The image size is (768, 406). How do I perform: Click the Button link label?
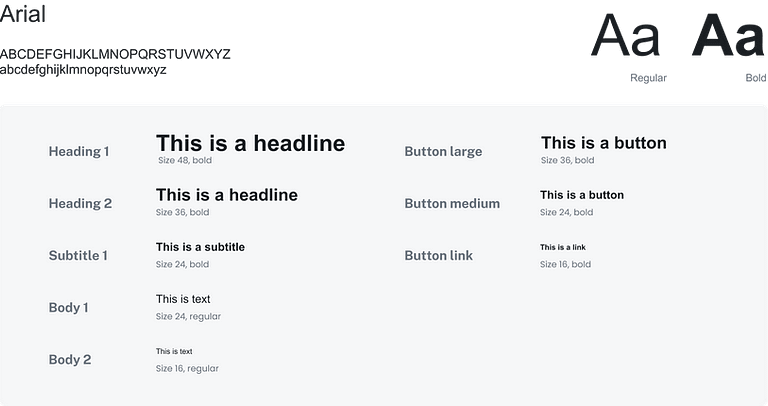438,256
